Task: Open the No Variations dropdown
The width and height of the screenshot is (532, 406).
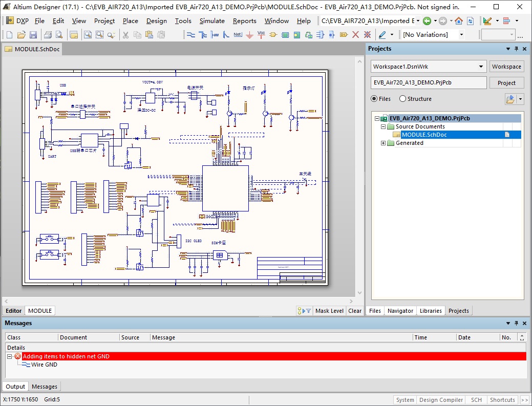Action: [x=461, y=35]
